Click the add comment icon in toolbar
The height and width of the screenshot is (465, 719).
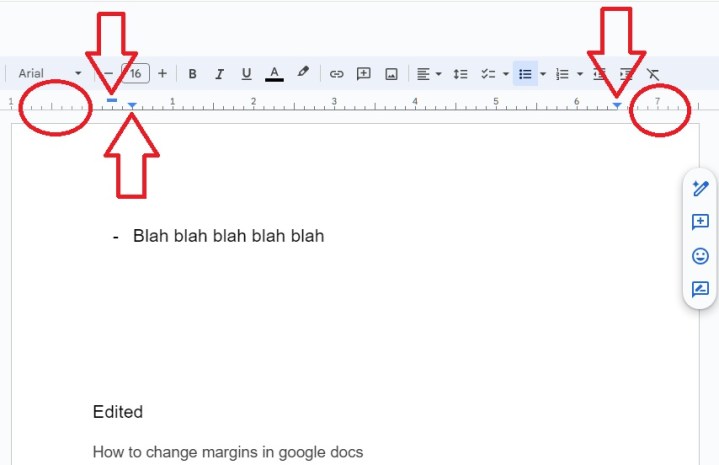click(x=364, y=74)
